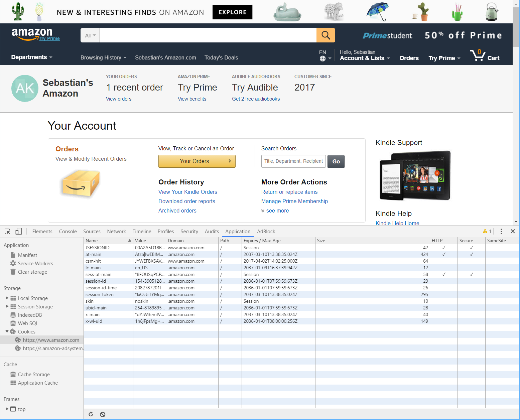Switch to the Network tab

click(x=116, y=231)
